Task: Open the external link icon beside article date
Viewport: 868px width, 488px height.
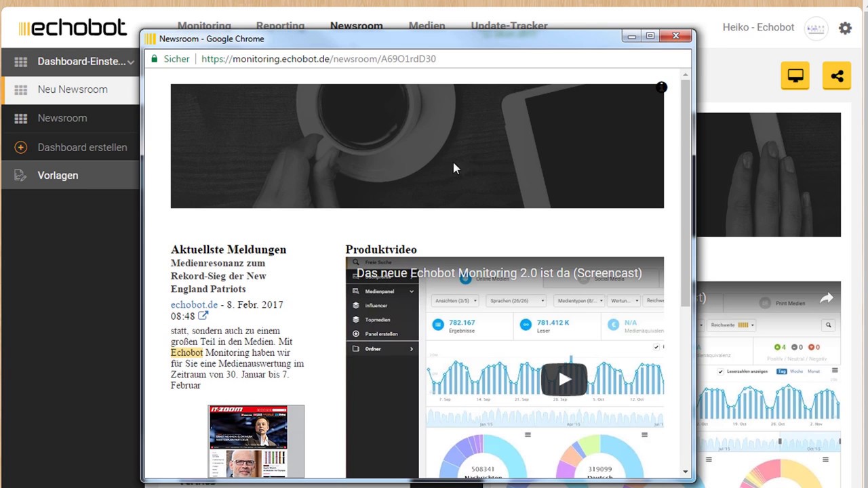Action: click(x=203, y=316)
